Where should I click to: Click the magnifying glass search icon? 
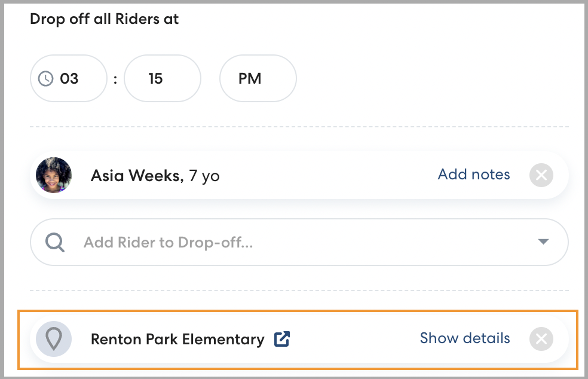[x=55, y=242]
